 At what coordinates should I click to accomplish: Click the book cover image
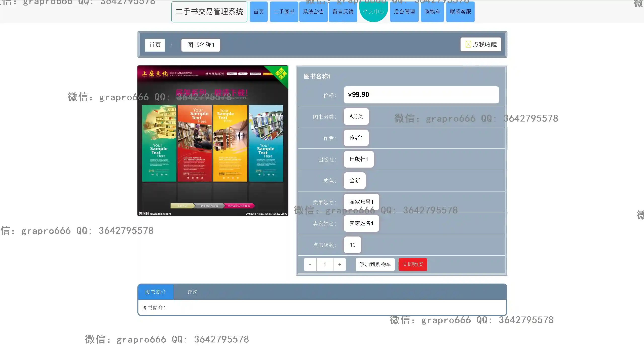[213, 141]
